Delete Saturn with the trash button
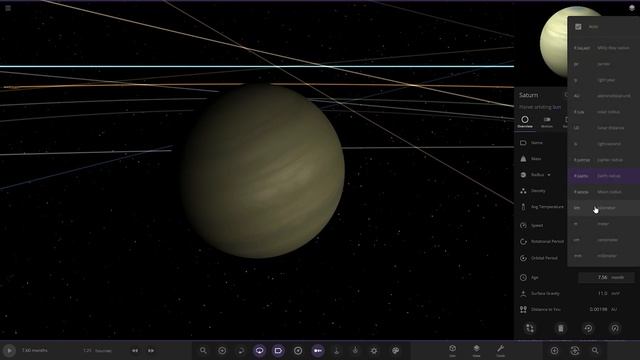The height and width of the screenshot is (360, 640). [561, 328]
